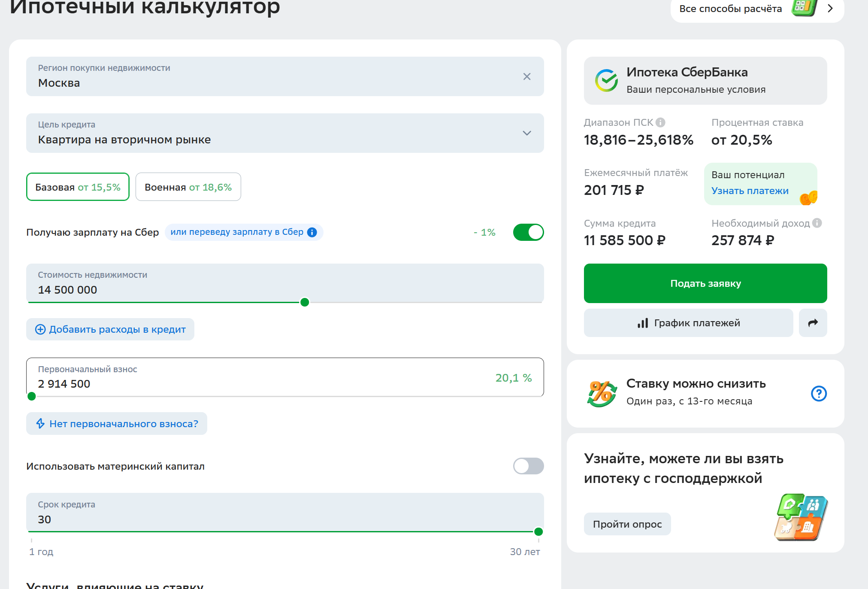Click the puzzle illustration for господдержка
This screenshot has height=589, width=868.
(800, 517)
